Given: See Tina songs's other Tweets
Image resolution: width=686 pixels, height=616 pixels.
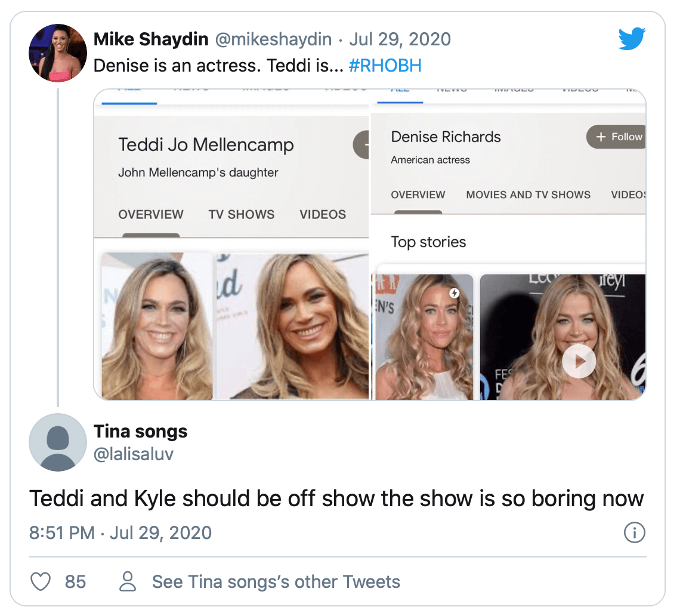Looking at the screenshot, I should (x=276, y=581).
